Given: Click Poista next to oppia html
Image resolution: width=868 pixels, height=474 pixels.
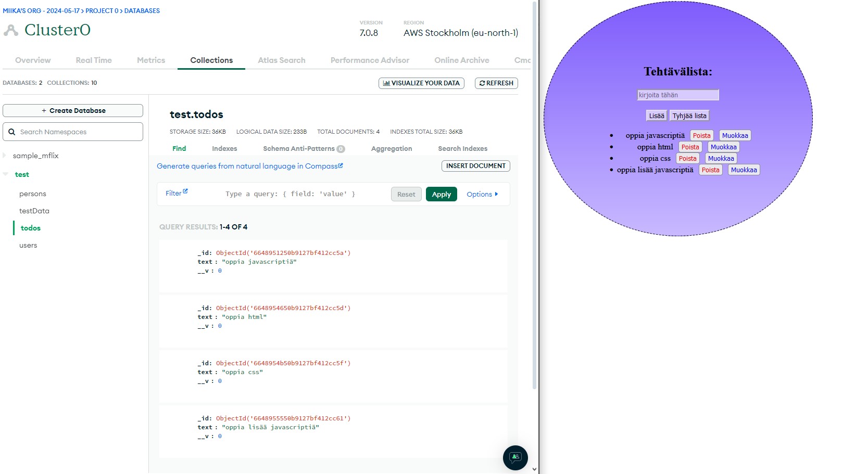Looking at the screenshot, I should click(690, 147).
